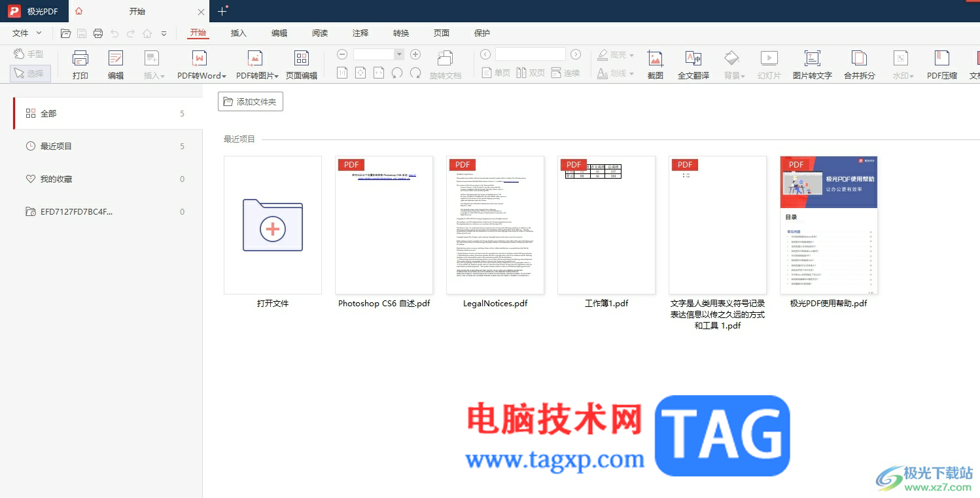Click the printer icon in quick toolbar
980x498 pixels.
(98, 33)
